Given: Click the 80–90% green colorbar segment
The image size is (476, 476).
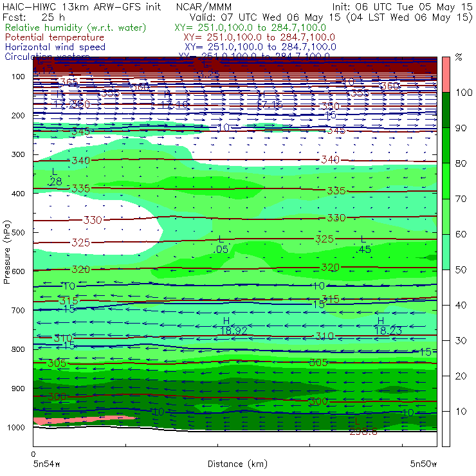Looking at the screenshot, I should [x=446, y=145].
